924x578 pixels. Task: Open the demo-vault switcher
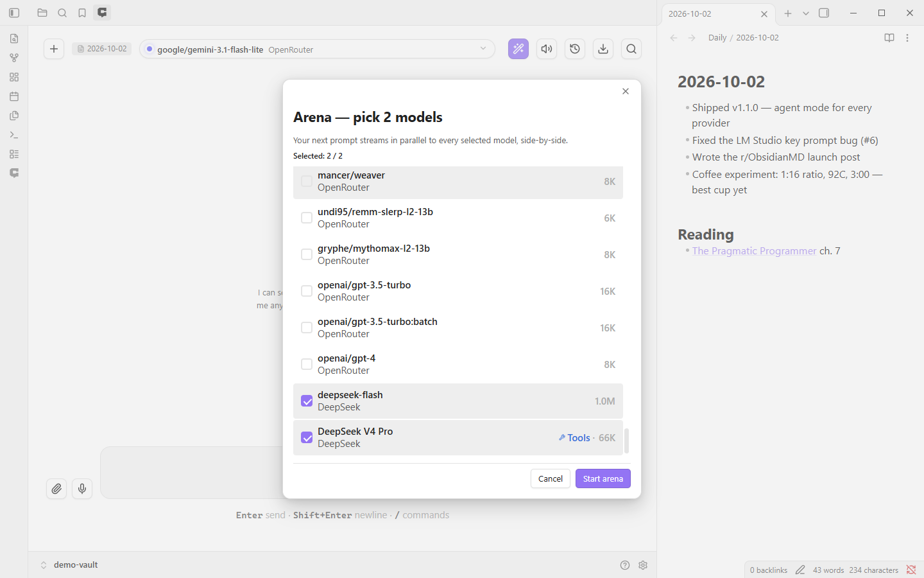69,565
